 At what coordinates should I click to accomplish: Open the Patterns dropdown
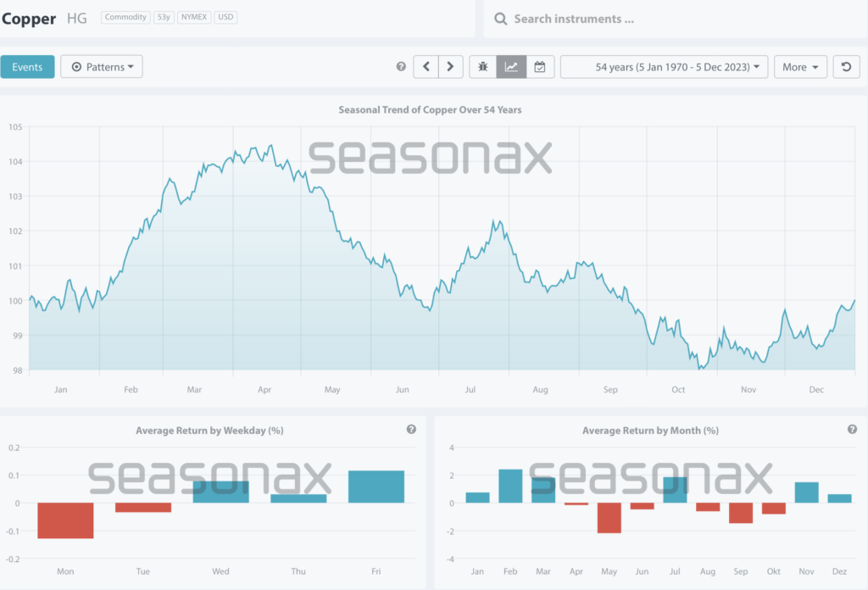pyautogui.click(x=102, y=67)
